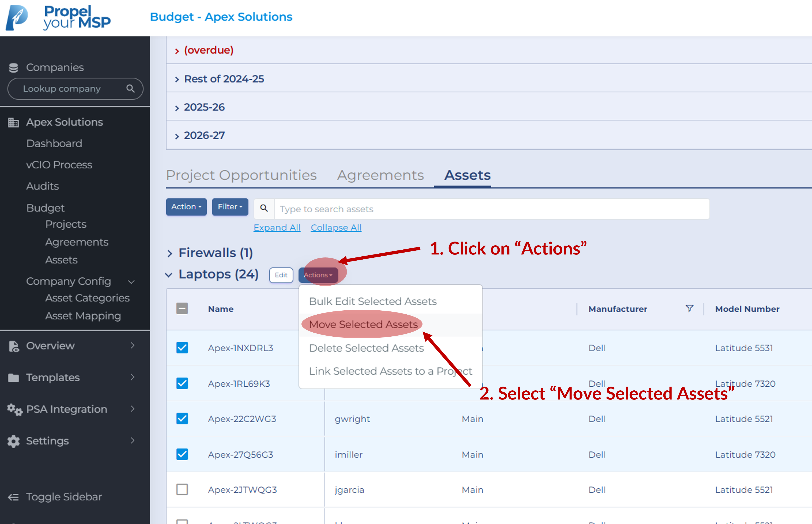Open Budget in the sidebar
This screenshot has width=812, height=524.
tap(45, 208)
